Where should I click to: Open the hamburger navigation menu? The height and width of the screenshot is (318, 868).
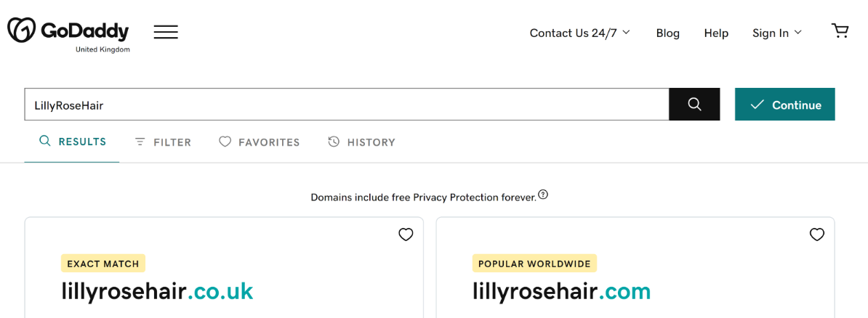(x=166, y=32)
